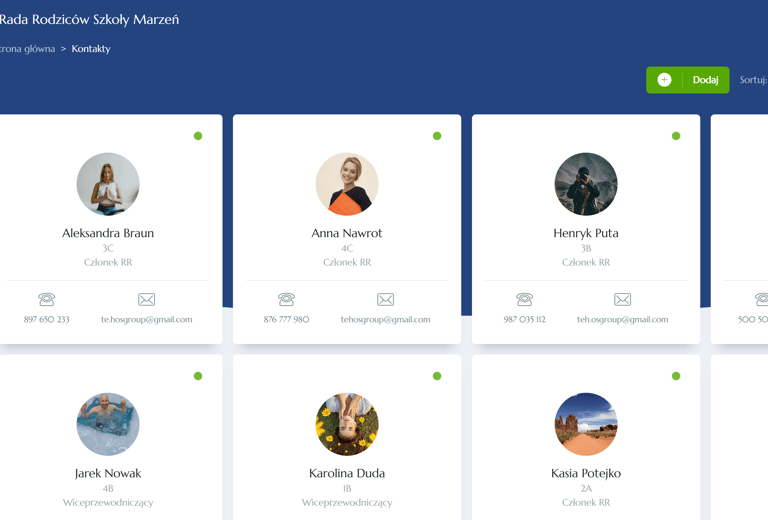Click Członek RR role under Kasia Potejko

(586, 502)
